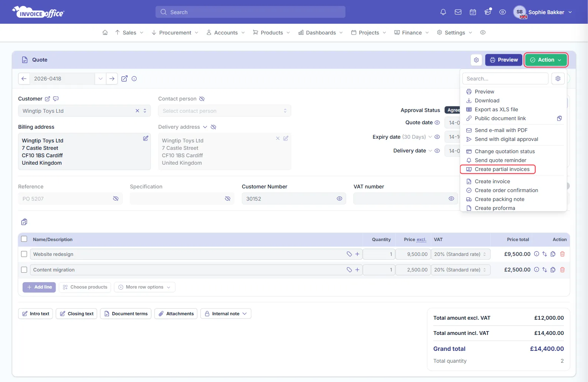
Task: Tick the Content migration row checkbox
Action: tap(24, 270)
